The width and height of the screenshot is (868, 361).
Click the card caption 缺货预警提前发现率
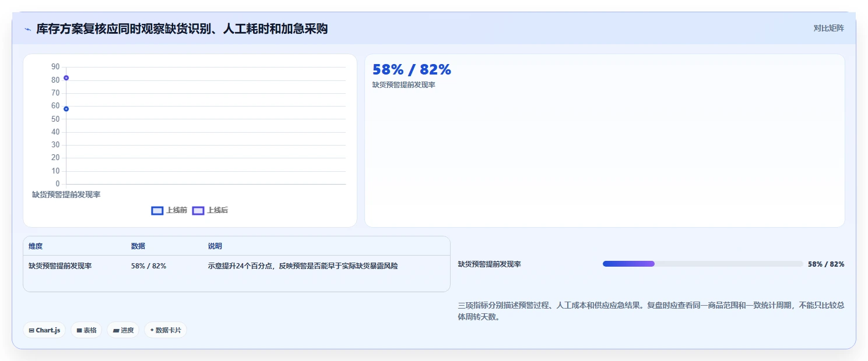(x=404, y=85)
